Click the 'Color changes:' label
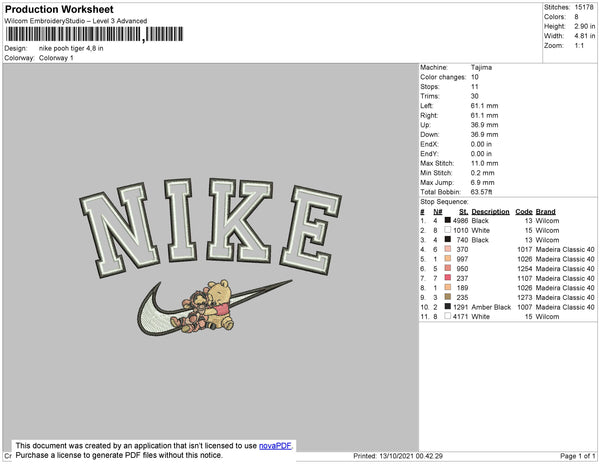 (443, 77)
